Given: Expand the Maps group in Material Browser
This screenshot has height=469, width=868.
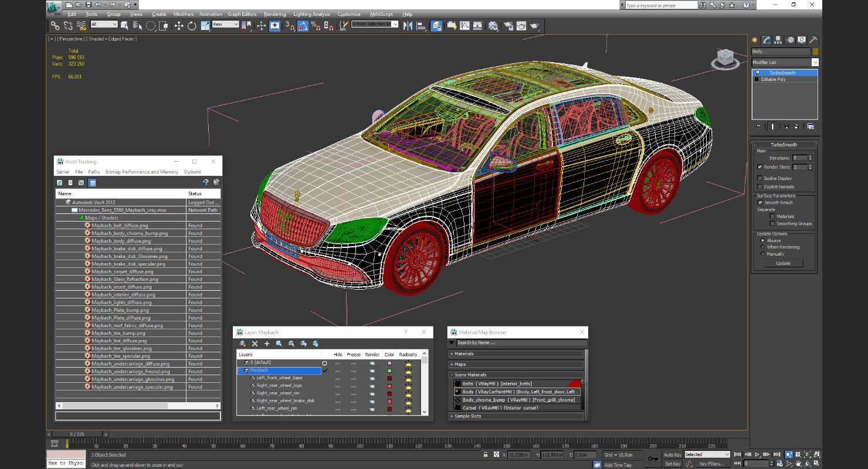Looking at the screenshot, I should pyautogui.click(x=516, y=364).
